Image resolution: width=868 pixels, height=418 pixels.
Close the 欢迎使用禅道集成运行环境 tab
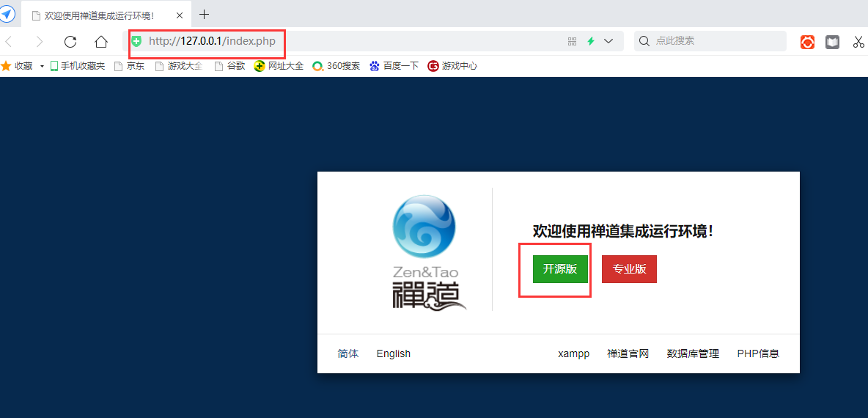click(x=180, y=15)
